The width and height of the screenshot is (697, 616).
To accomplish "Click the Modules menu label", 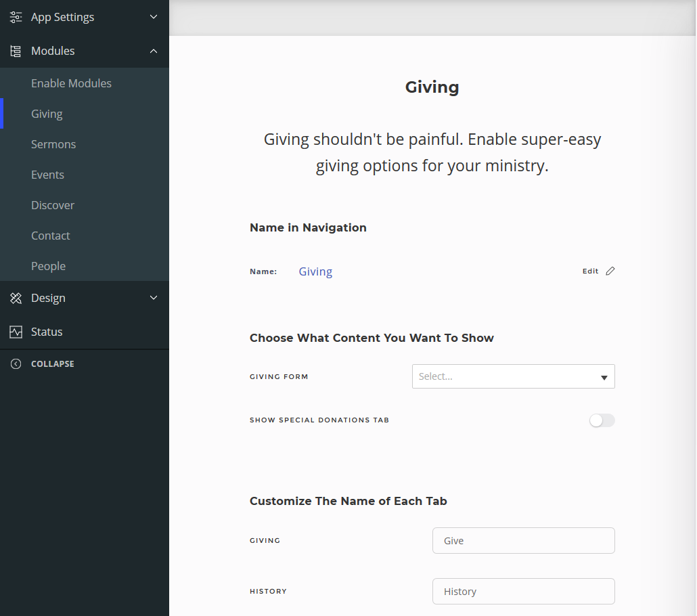I will point(53,51).
